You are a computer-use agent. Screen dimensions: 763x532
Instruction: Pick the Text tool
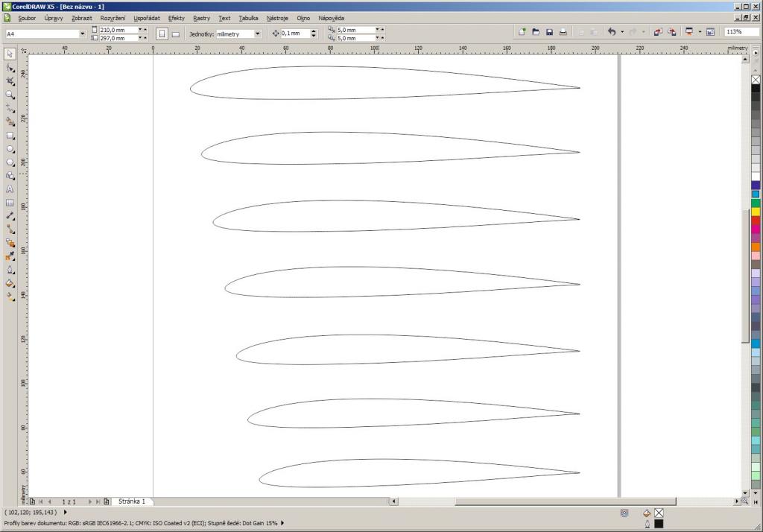coord(10,189)
